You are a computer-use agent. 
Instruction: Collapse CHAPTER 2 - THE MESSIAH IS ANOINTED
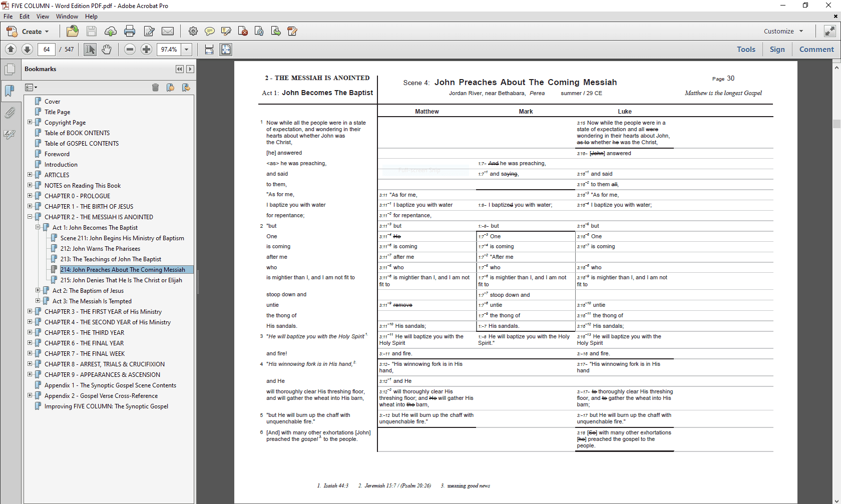[30, 217]
